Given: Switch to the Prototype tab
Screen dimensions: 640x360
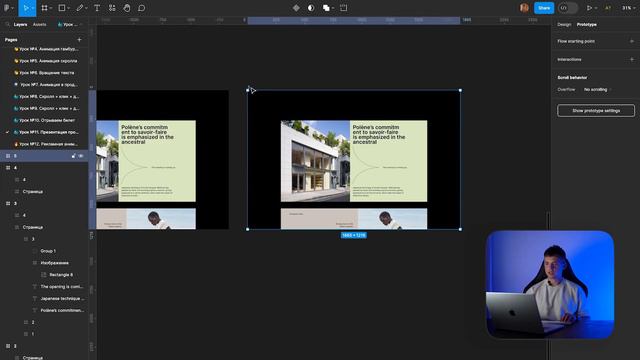Looking at the screenshot, I should pyautogui.click(x=587, y=24).
